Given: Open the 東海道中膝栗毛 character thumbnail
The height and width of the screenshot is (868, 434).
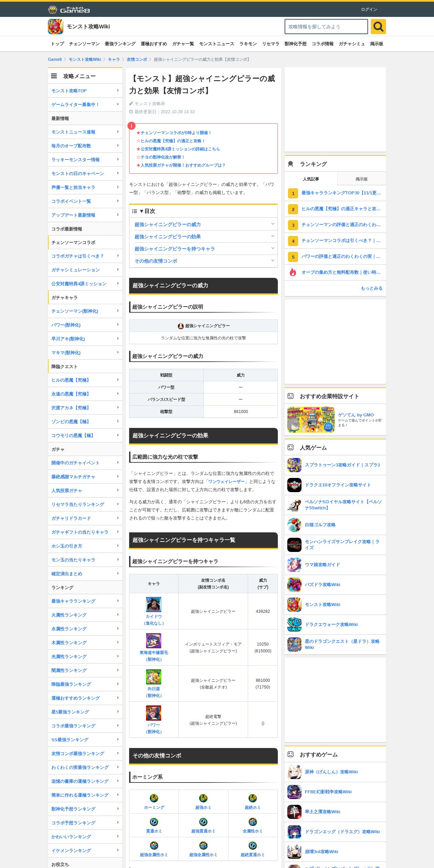Looking at the screenshot, I should point(153,641).
